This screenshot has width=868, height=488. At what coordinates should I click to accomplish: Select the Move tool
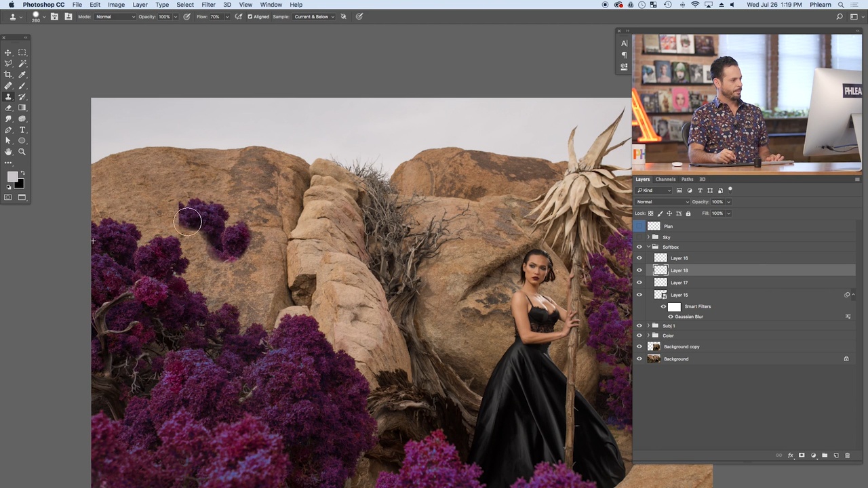(x=8, y=53)
